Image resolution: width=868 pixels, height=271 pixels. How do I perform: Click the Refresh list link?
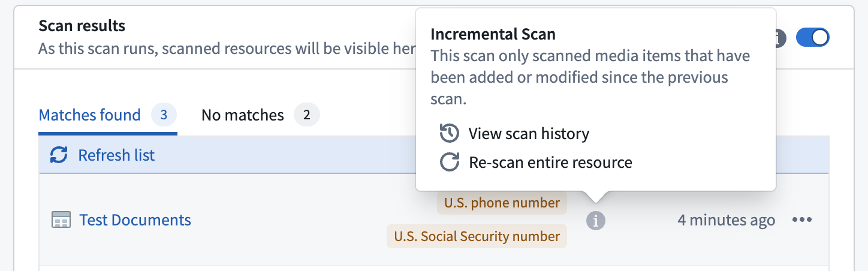(x=116, y=155)
